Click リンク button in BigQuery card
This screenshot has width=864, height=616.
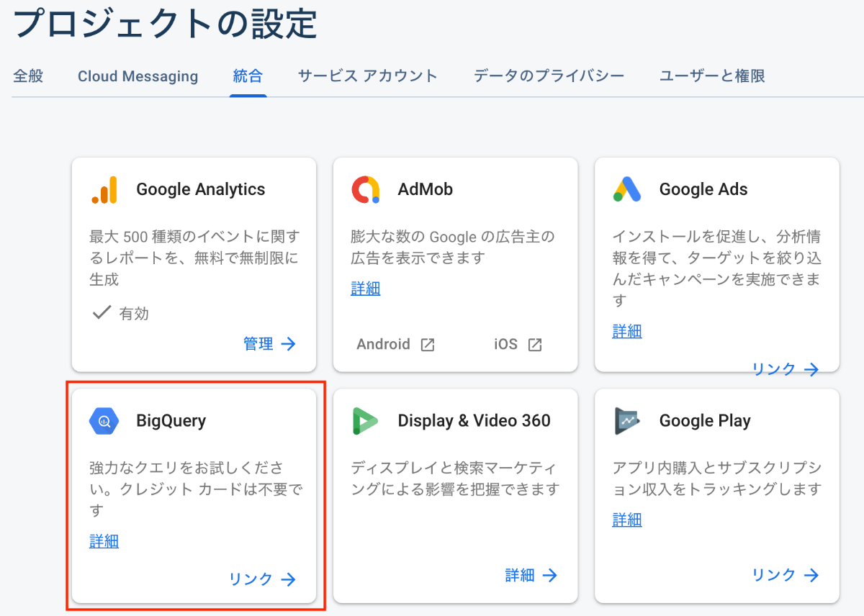pos(251,579)
